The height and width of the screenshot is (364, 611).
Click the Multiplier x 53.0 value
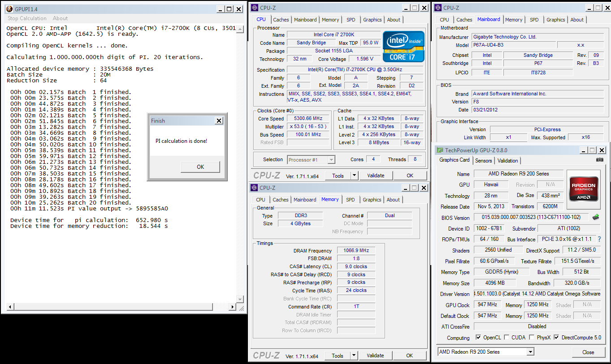pos(308,127)
